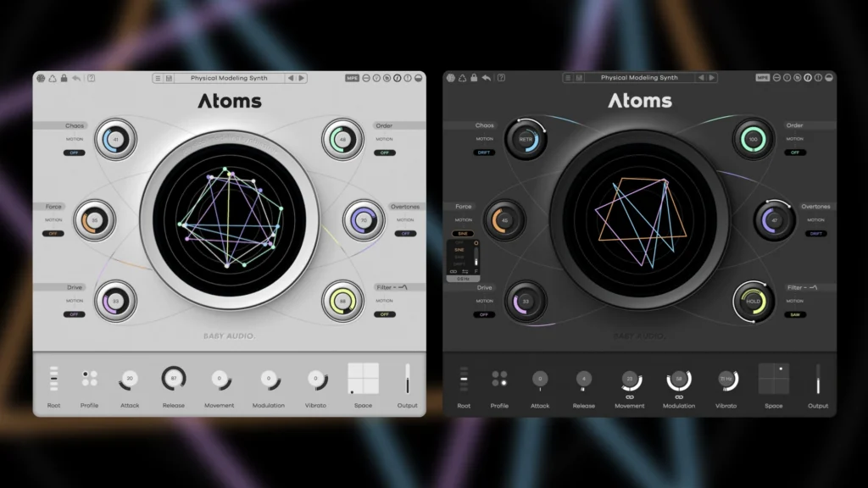Select SAW in Force motion menu, dark window

click(459, 257)
